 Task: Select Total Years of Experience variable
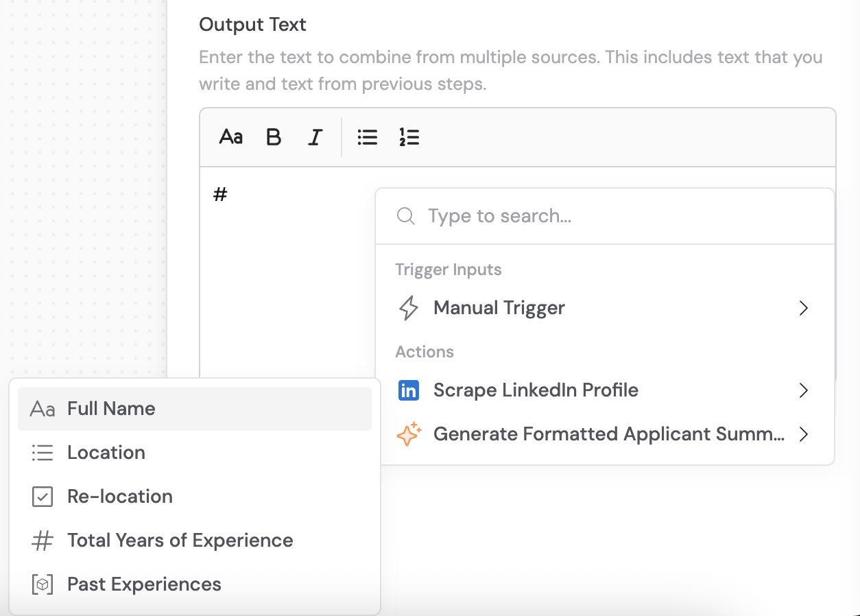179,540
